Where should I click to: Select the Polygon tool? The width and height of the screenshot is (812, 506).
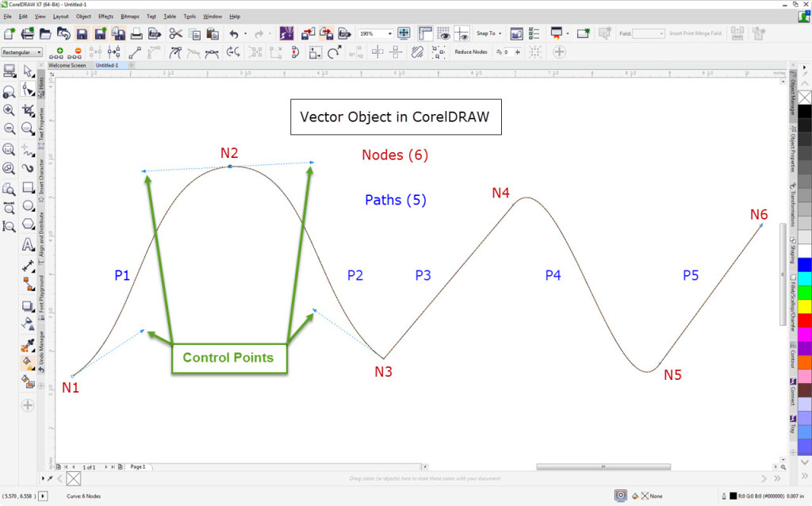click(28, 224)
